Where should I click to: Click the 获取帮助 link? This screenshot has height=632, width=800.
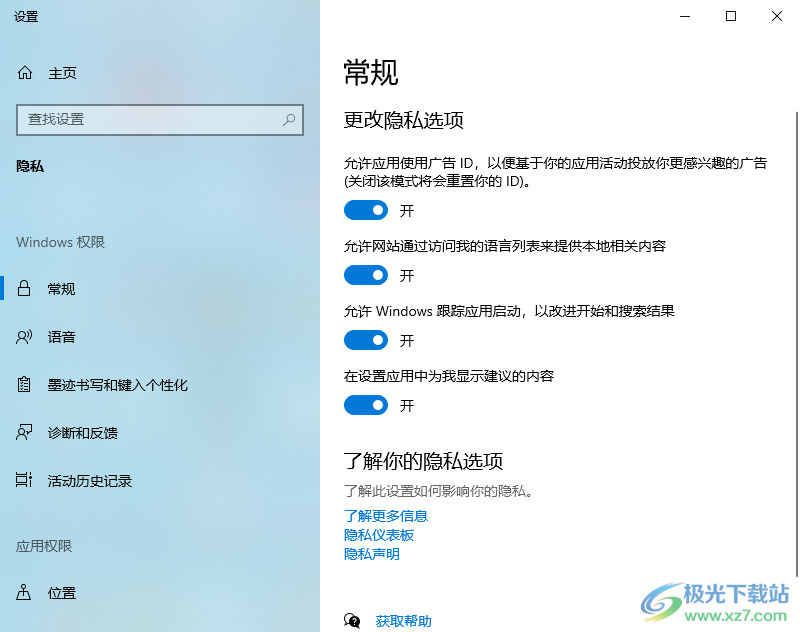[403, 621]
